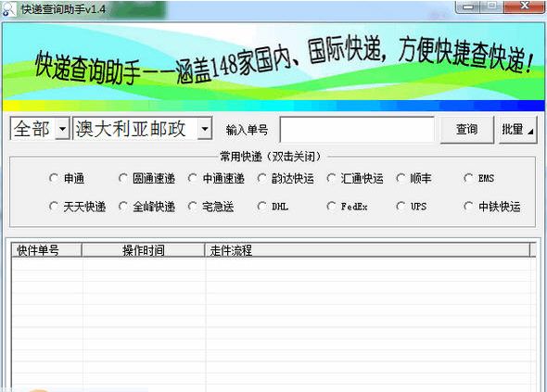The image size is (547, 392).
Task: Sort by 操作时间 column header
Action: pos(144,250)
